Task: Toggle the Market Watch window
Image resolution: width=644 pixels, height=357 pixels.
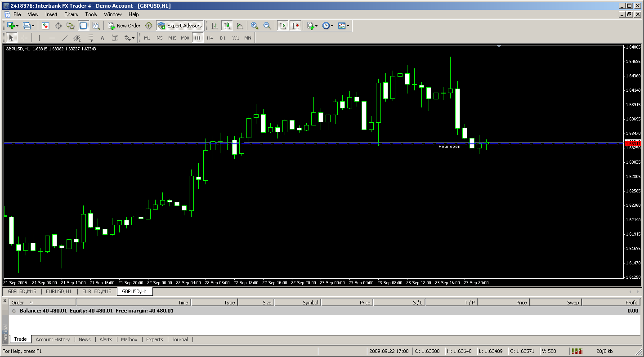Action: click(45, 26)
